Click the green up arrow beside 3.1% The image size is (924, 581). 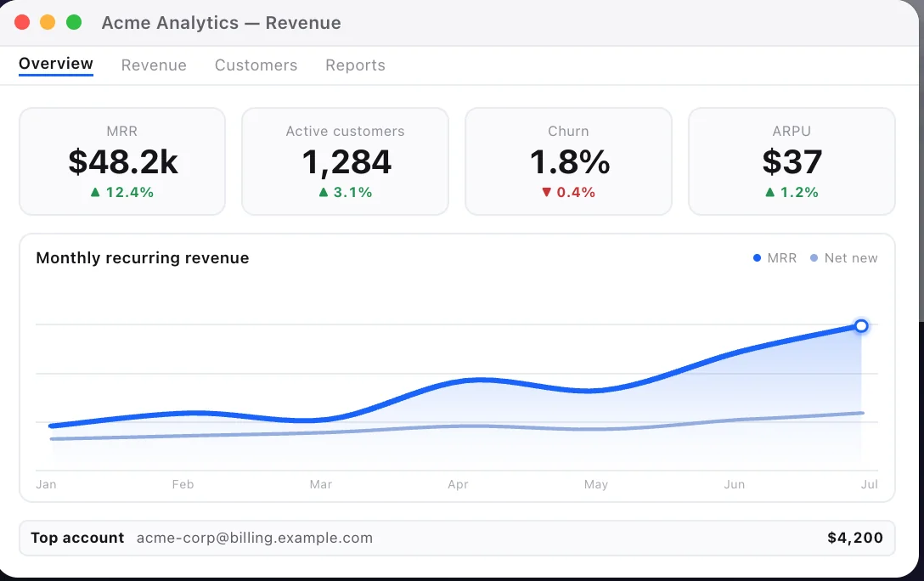click(323, 192)
